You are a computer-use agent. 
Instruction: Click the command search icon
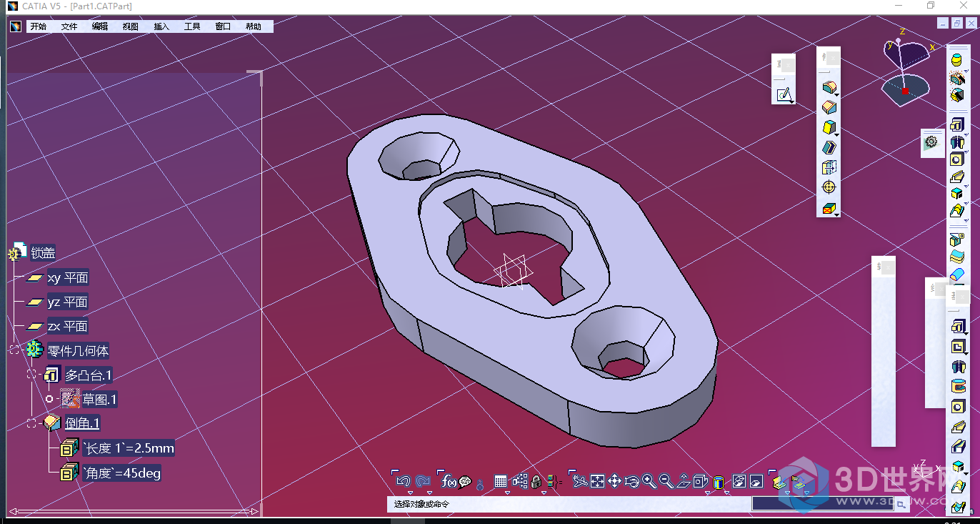tap(901, 504)
